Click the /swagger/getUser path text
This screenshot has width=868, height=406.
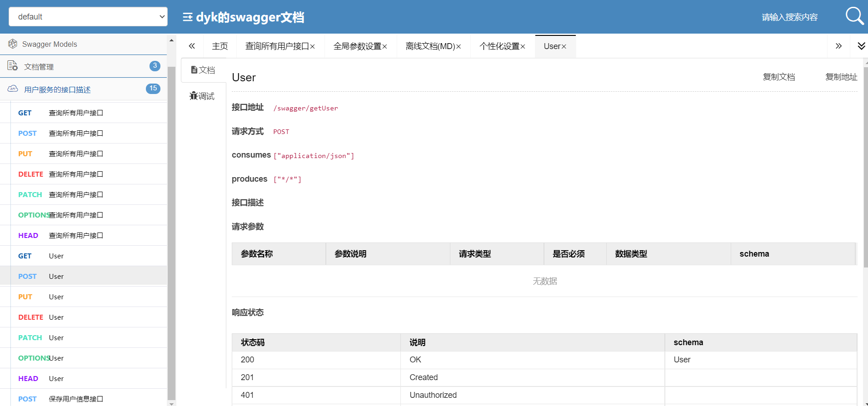[x=305, y=108]
